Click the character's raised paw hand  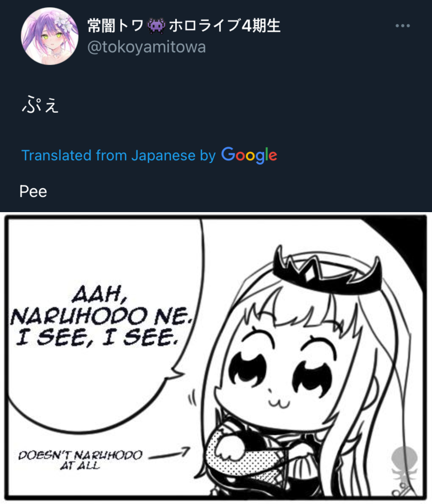coord(226,448)
